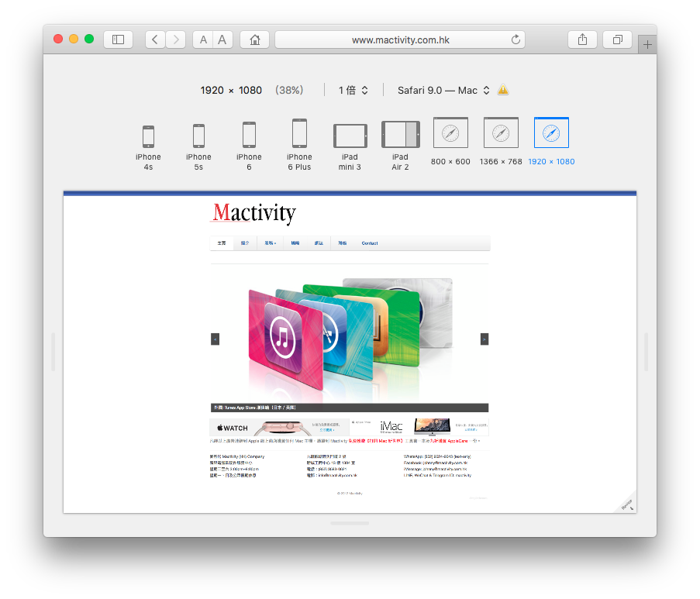Open the first tab in Mactivity navigation
This screenshot has width=700, height=599.
point(222,243)
